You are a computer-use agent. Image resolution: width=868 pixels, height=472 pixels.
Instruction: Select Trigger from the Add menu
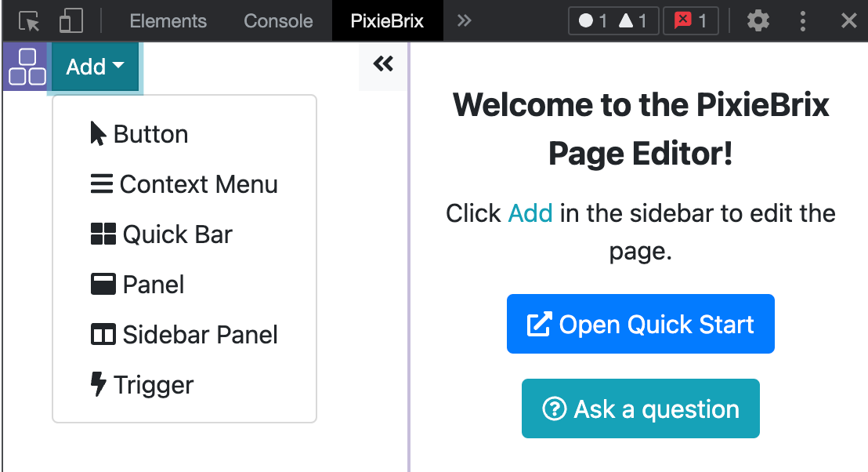156,385
